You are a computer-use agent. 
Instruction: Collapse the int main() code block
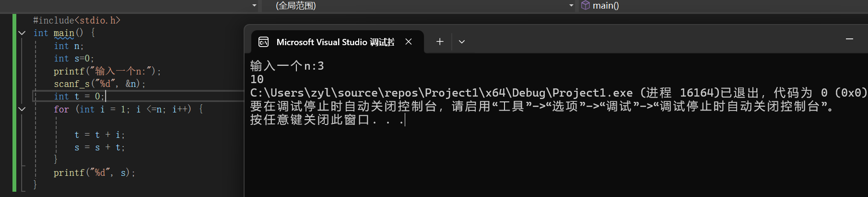[x=22, y=33]
